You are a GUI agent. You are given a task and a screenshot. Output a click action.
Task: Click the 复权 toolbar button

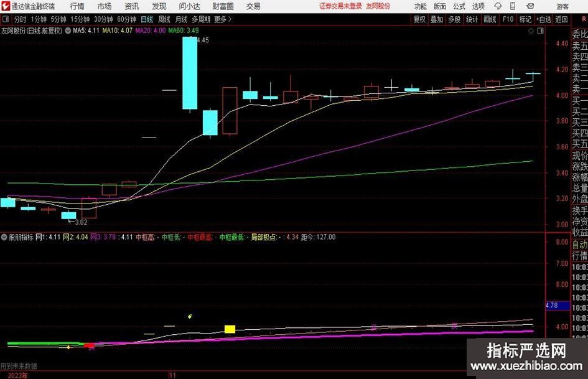(419, 19)
